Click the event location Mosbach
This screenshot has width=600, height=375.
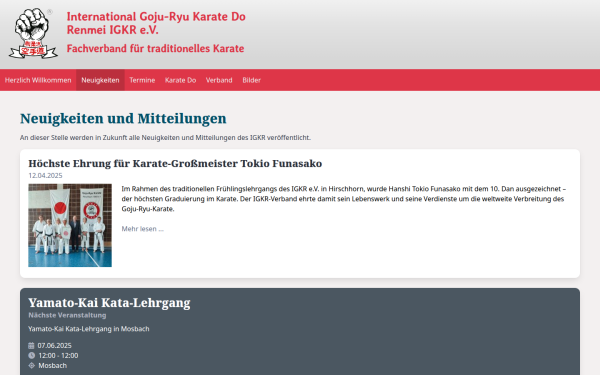coord(52,365)
